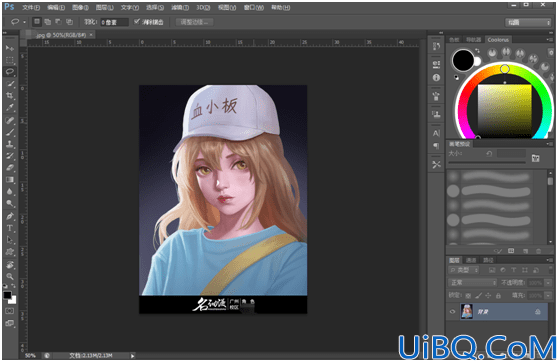558x362 pixels.
Task: Select the Path Selection tool
Action: [10, 240]
